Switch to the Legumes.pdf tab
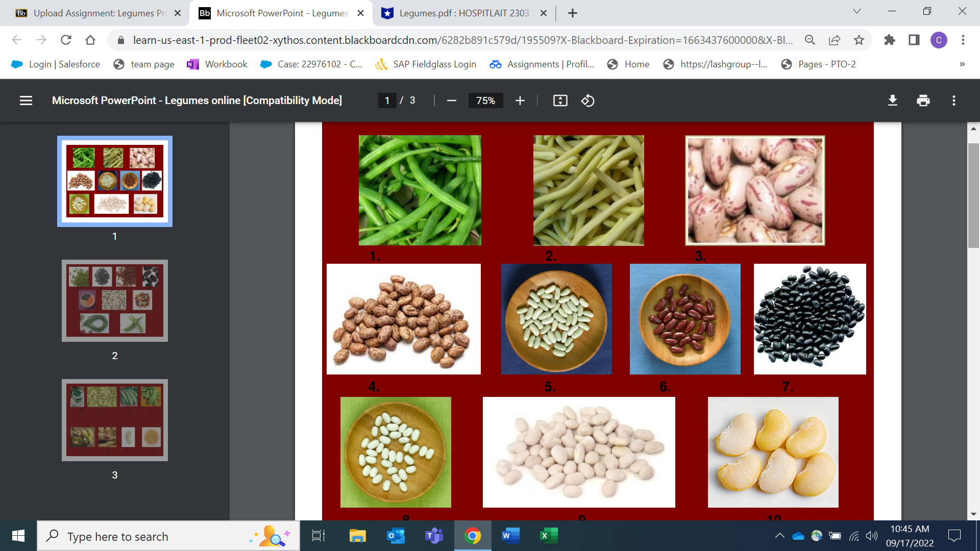The image size is (980, 551). pos(459,13)
